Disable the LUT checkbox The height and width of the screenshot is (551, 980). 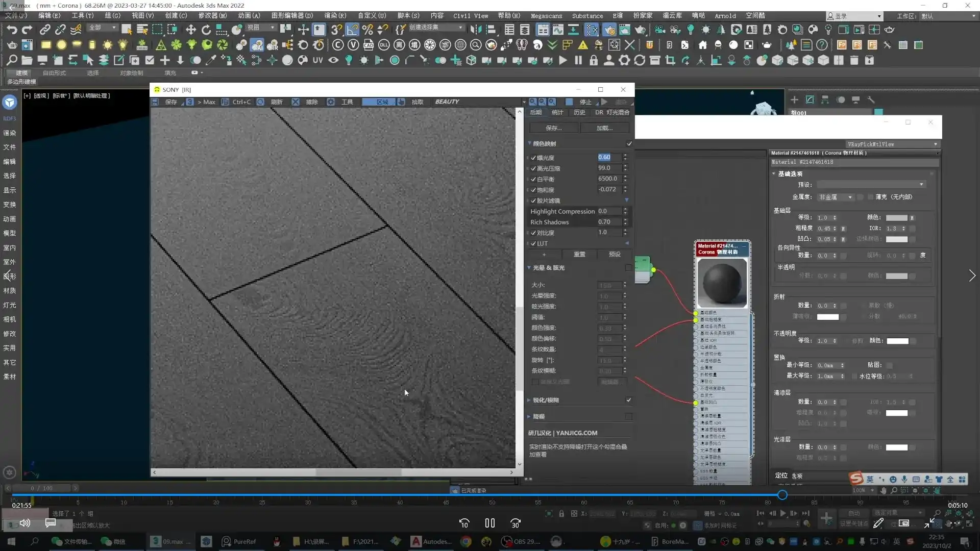pos(533,243)
